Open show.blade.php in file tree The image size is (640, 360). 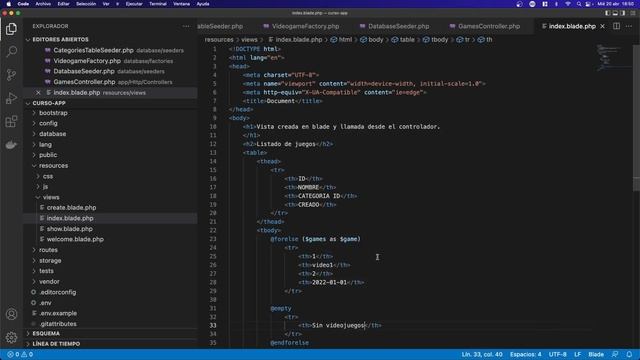tap(69, 229)
